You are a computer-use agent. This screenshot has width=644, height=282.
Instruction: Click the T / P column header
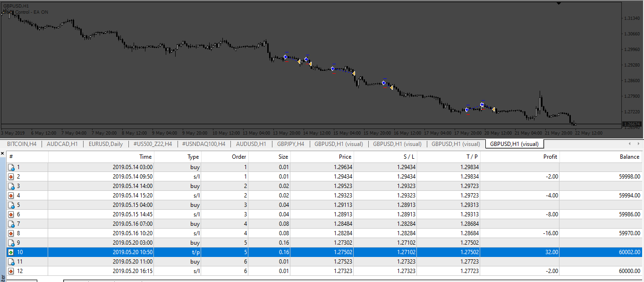pyautogui.click(x=449, y=157)
